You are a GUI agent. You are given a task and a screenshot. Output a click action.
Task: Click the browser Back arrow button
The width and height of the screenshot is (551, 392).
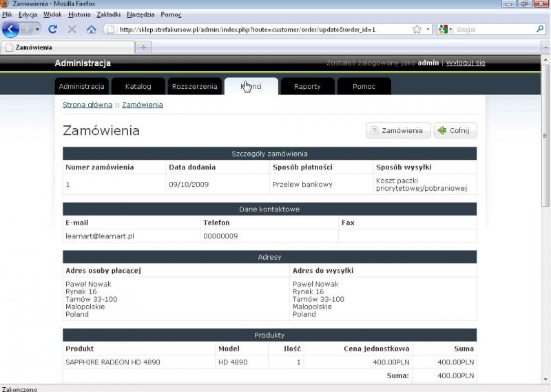[11, 30]
